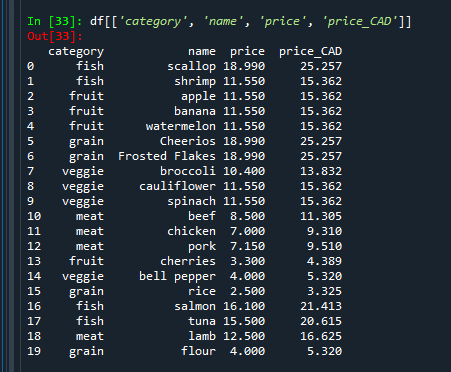Click row index 19

point(34,351)
